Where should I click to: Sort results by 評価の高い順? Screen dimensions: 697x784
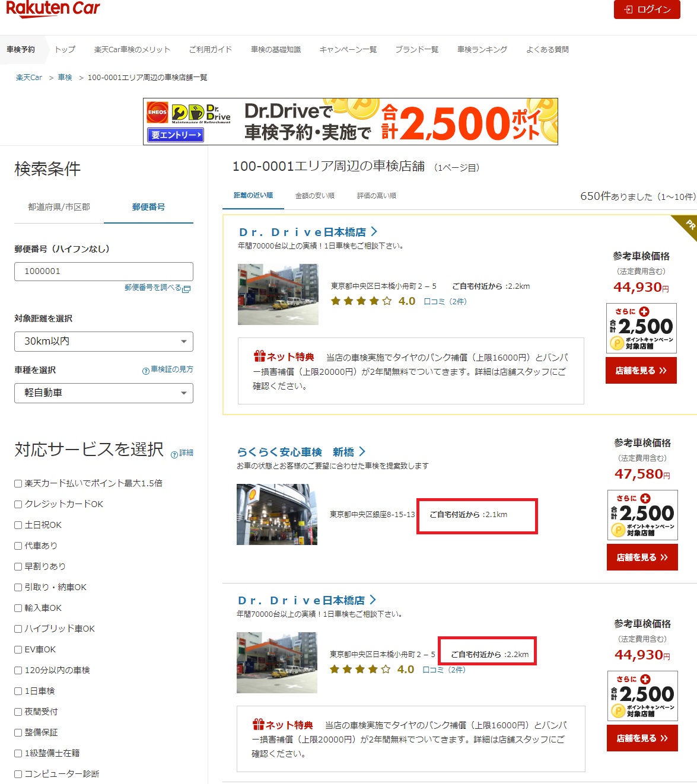377,196
